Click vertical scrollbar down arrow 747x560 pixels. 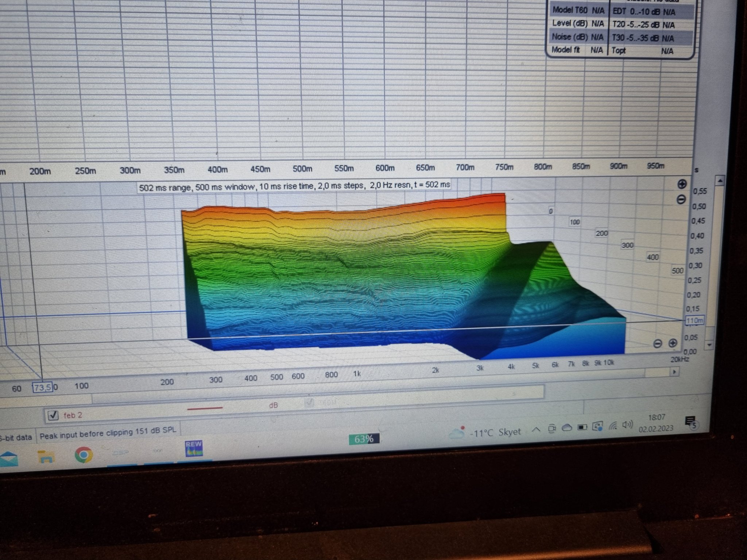[709, 344]
